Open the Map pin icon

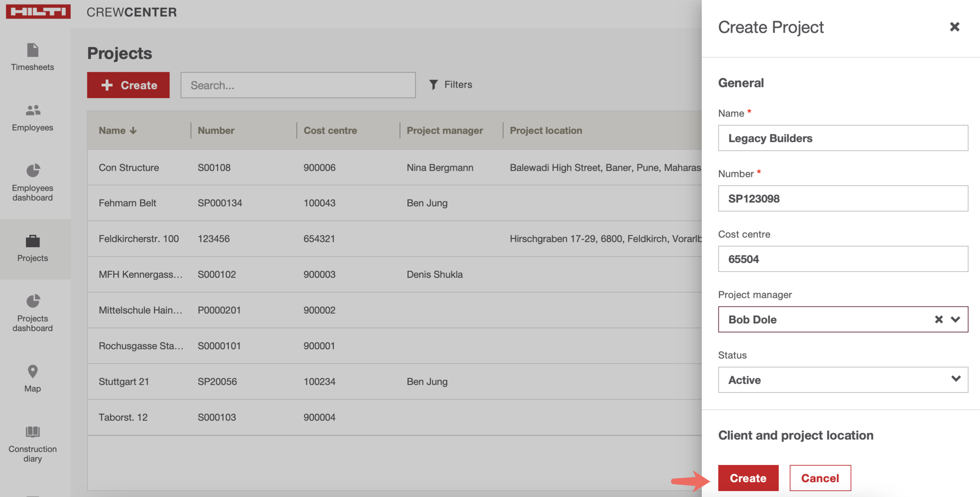pyautogui.click(x=33, y=372)
